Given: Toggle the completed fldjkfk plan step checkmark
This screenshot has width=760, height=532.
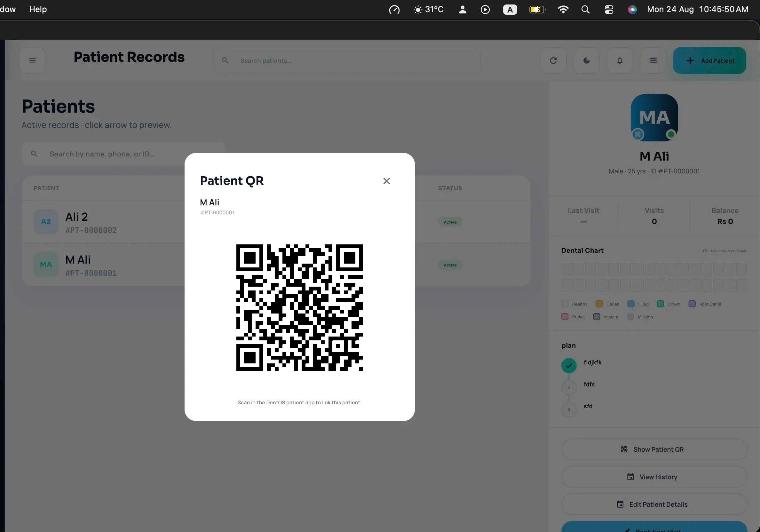Looking at the screenshot, I should tap(569, 366).
